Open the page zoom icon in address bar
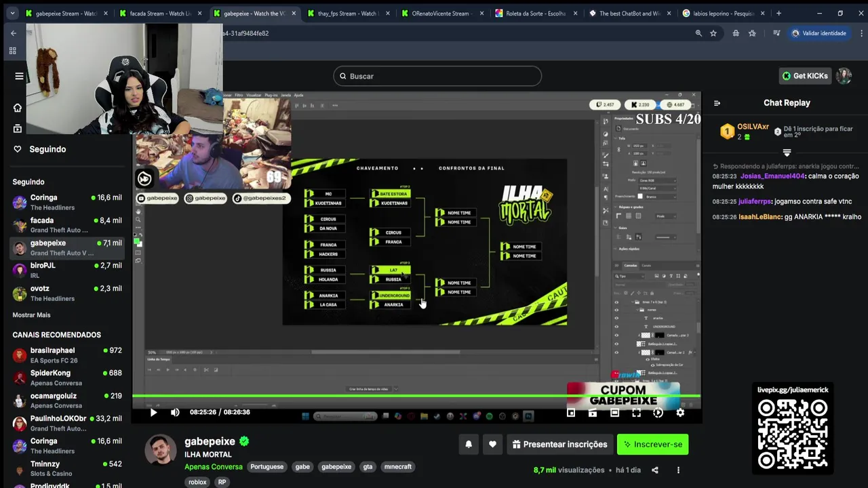The image size is (868, 488). click(698, 33)
